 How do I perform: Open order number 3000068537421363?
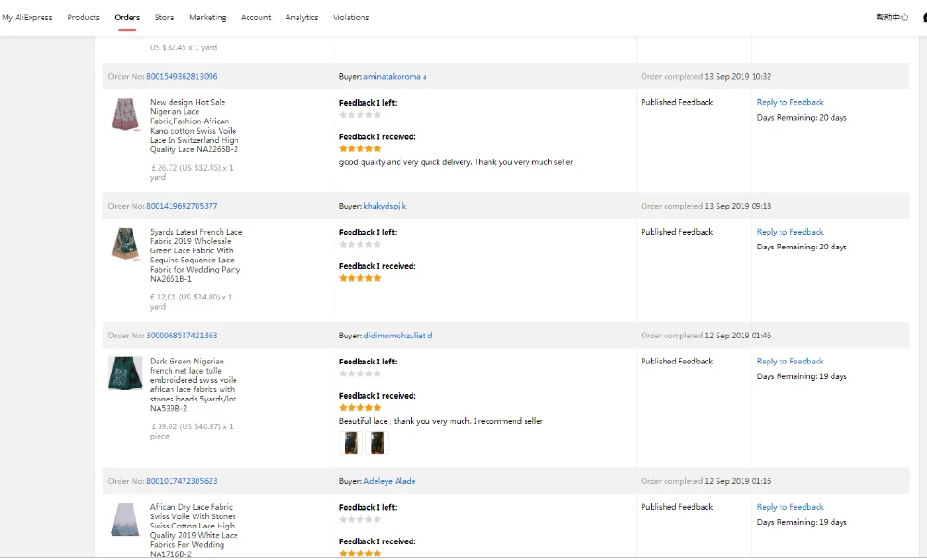click(x=182, y=336)
